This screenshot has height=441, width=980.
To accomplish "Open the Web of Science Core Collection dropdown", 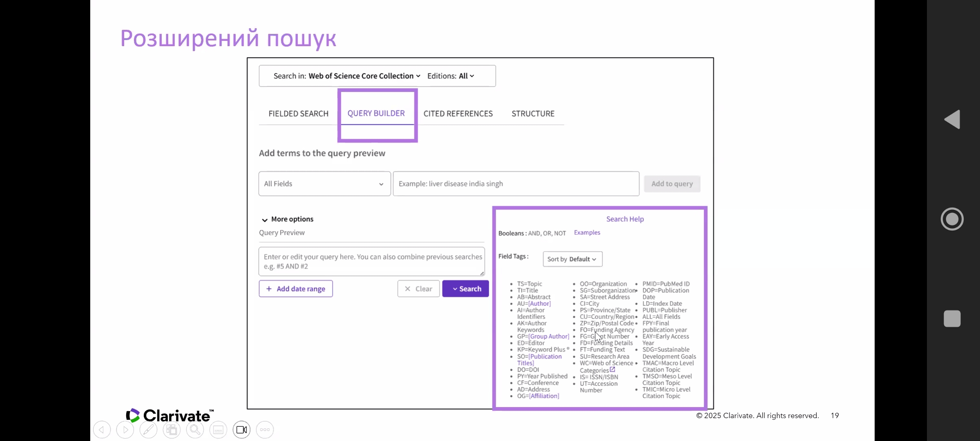I will coord(364,76).
